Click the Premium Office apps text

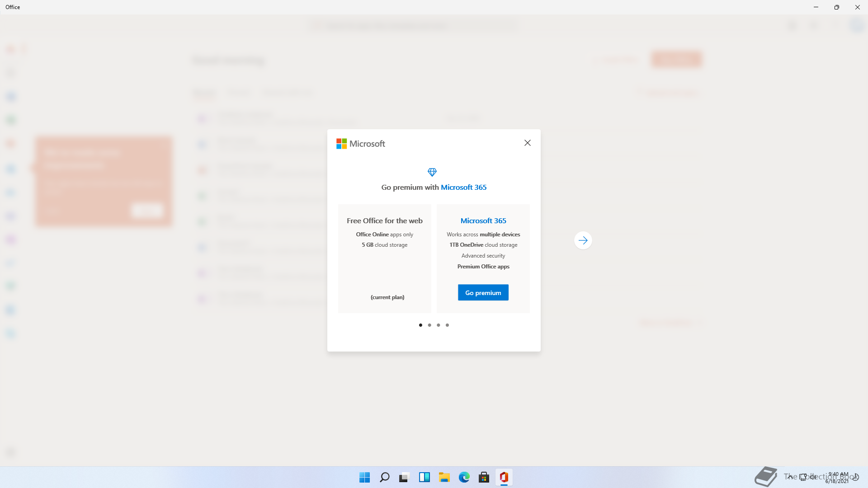click(483, 267)
